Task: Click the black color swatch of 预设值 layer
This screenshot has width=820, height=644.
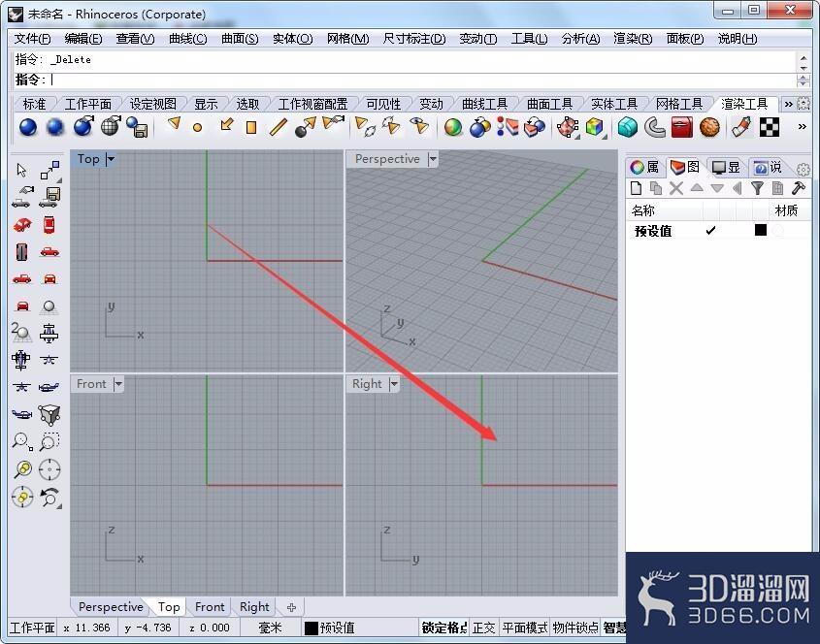Action: click(x=761, y=230)
